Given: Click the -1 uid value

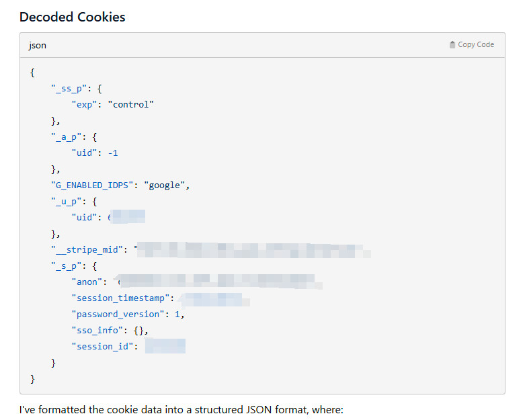Looking at the screenshot, I should [x=113, y=153].
